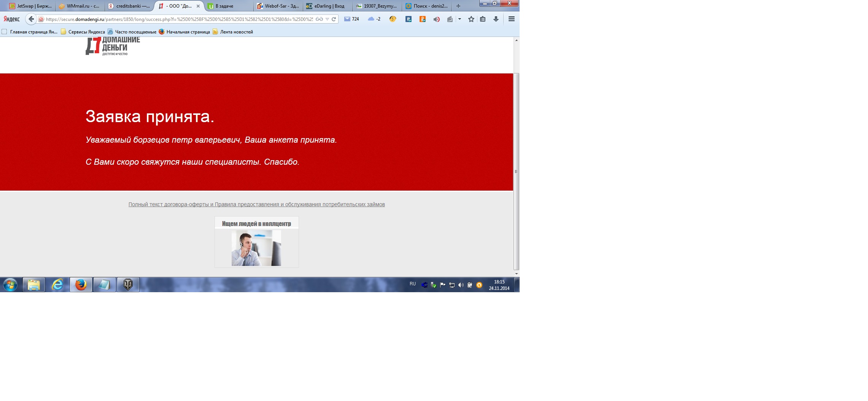The height and width of the screenshot is (401, 868).
Task: Open network status tray icon
Action: pos(452,285)
